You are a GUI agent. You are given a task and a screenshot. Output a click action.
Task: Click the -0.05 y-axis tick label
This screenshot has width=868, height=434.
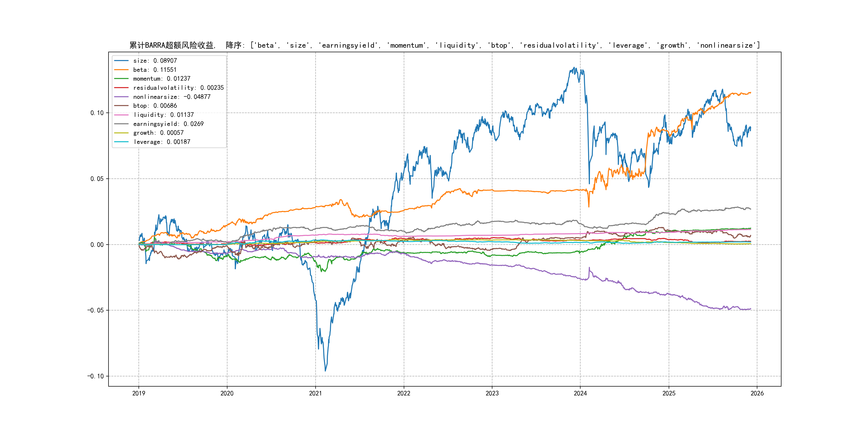point(95,310)
